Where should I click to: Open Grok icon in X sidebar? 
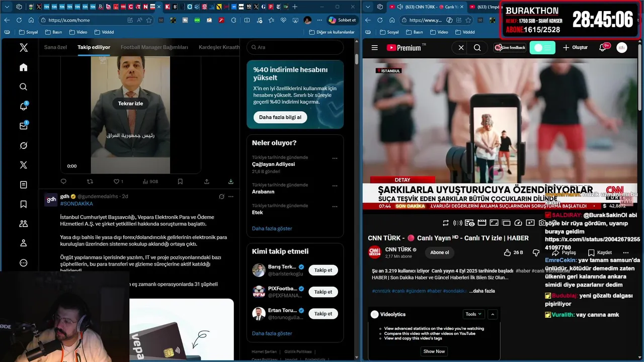click(x=23, y=146)
